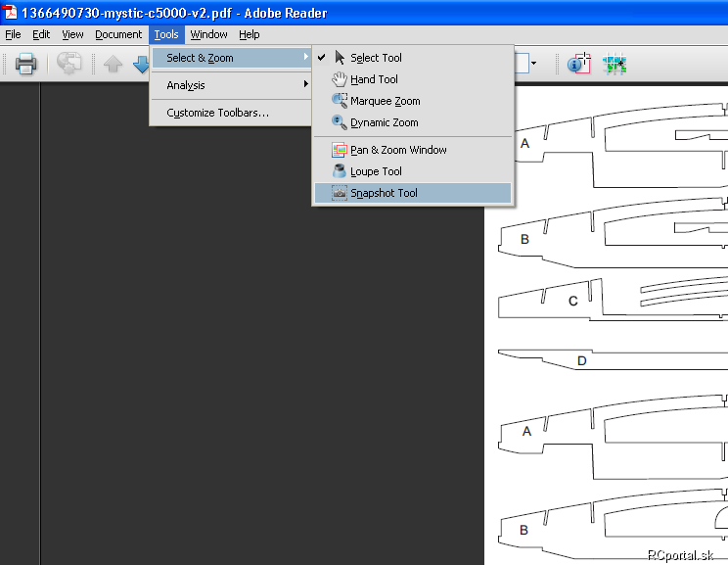
Task: Open Customize Toolbars dialog
Action: [231, 113]
